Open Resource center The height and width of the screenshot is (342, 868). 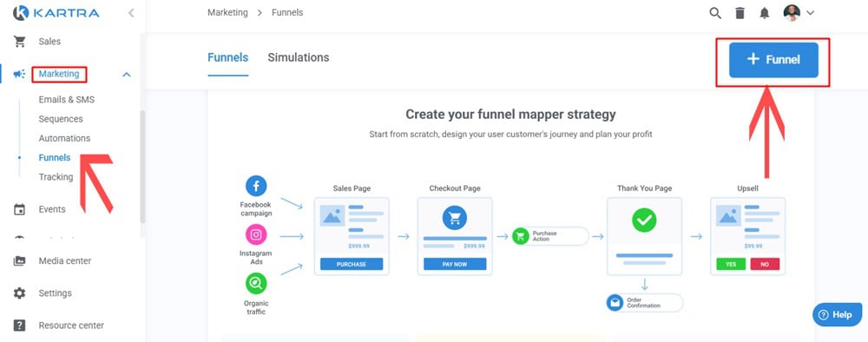71,326
